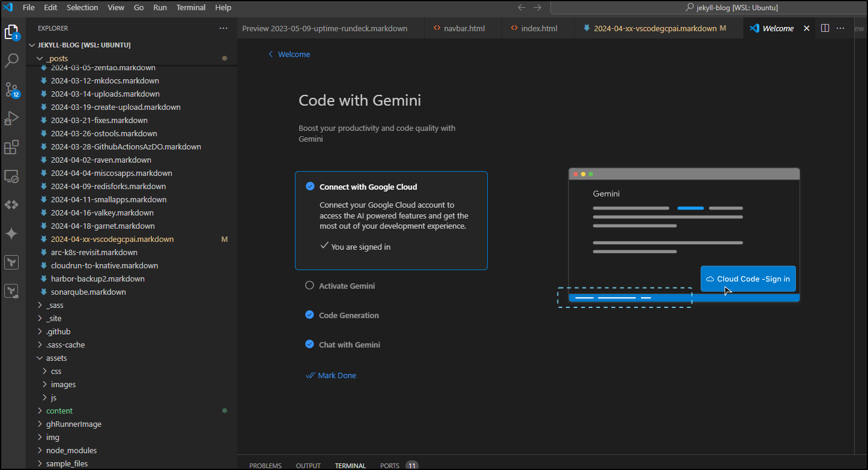The width and height of the screenshot is (868, 470).
Task: Open the Remote Explorer icon
Action: click(x=12, y=176)
